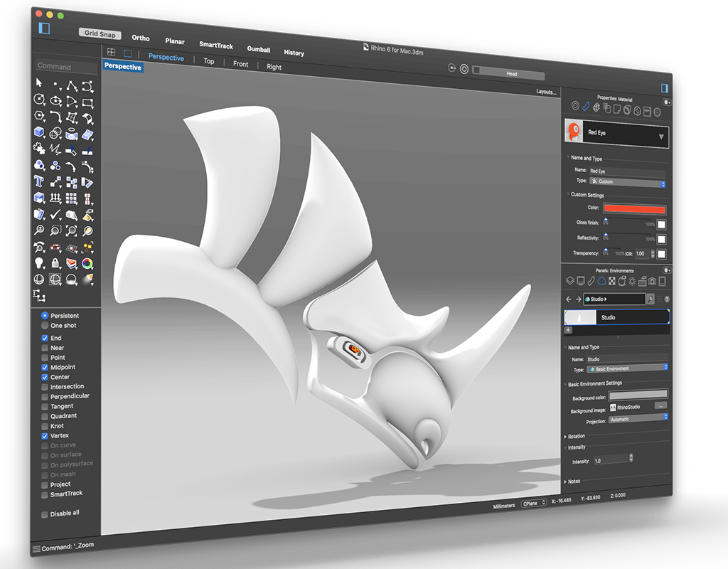Select the Polyline drawing tool
The image size is (728, 569).
72,86
